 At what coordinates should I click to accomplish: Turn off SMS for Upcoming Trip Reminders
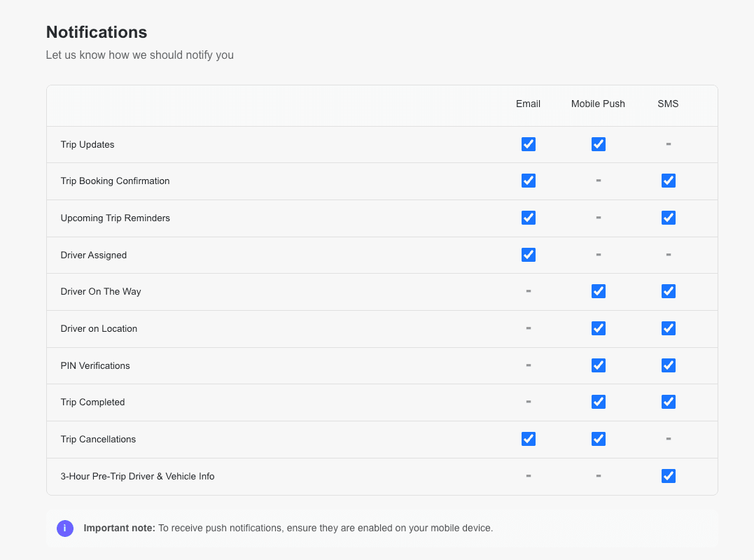tap(669, 218)
